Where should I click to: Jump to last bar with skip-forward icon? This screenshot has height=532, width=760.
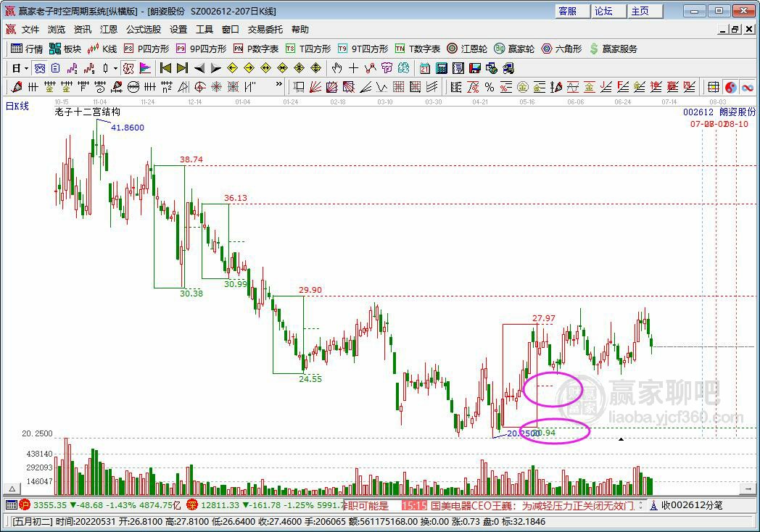[182, 68]
